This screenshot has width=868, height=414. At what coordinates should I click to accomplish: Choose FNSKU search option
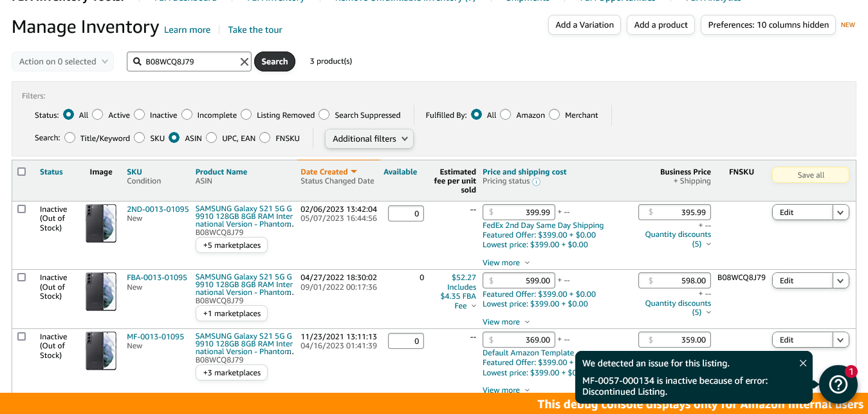(x=265, y=138)
